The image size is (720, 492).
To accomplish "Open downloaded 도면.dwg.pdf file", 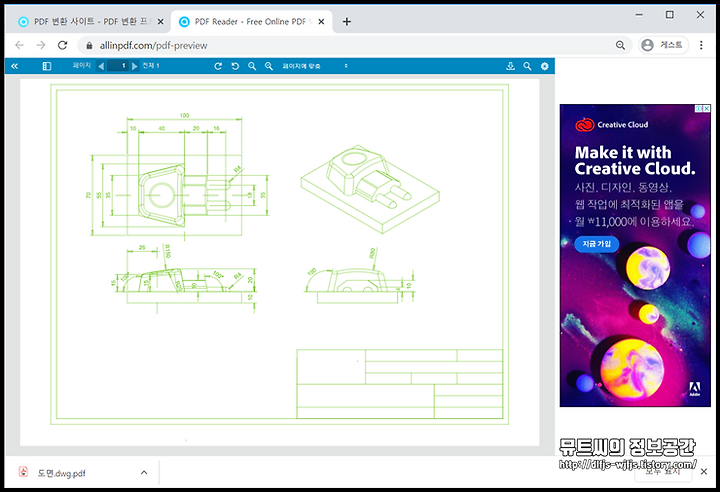I will coord(61,473).
